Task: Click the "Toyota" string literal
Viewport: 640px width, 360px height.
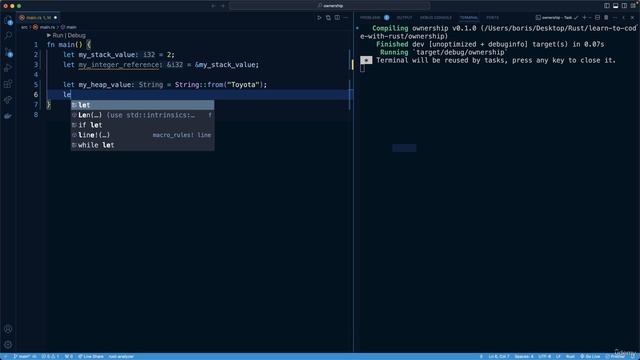Action: click(244, 84)
